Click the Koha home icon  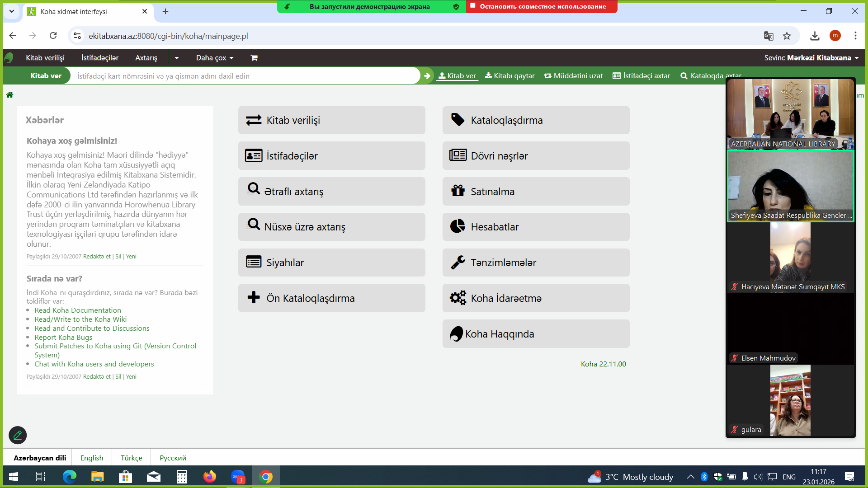tap(9, 95)
